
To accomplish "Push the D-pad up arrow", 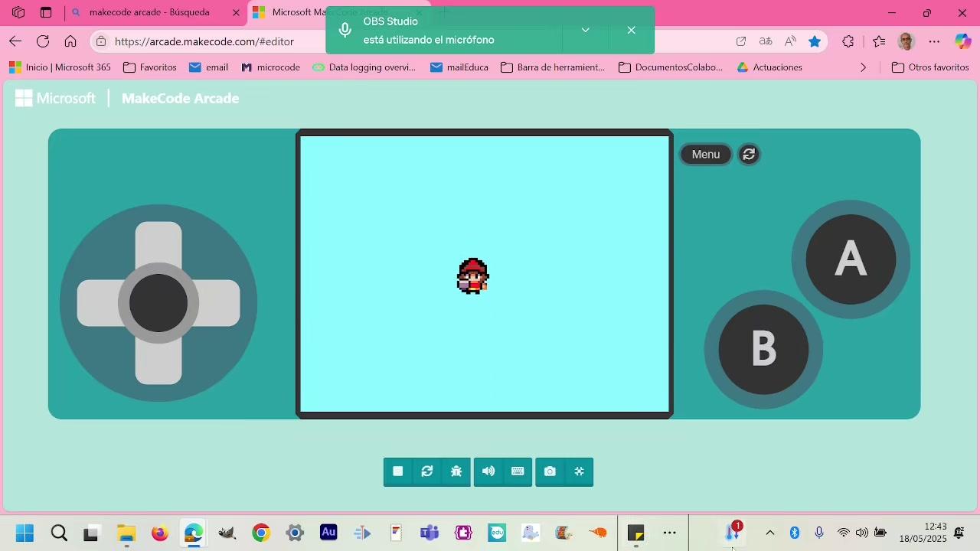I will (x=158, y=243).
